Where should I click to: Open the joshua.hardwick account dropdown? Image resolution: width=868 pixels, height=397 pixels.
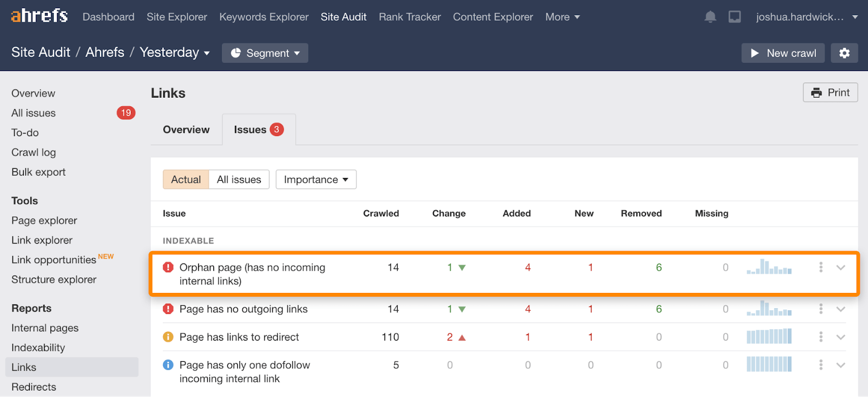click(807, 17)
